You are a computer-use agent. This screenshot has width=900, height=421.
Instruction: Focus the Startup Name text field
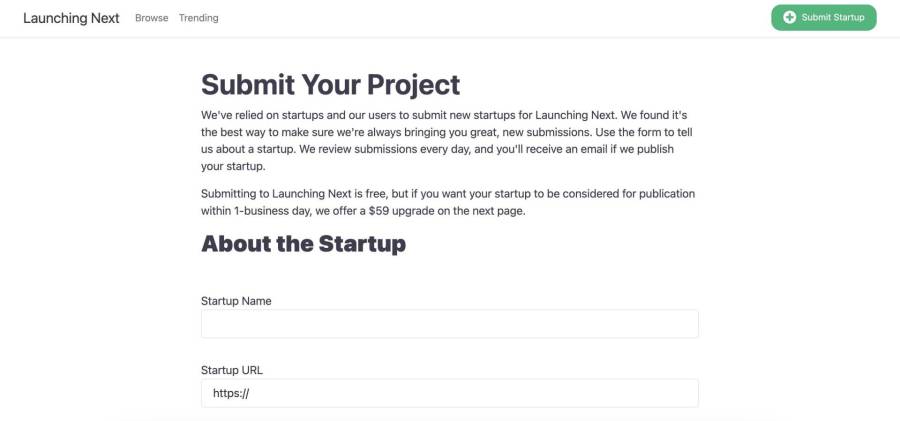tap(449, 324)
